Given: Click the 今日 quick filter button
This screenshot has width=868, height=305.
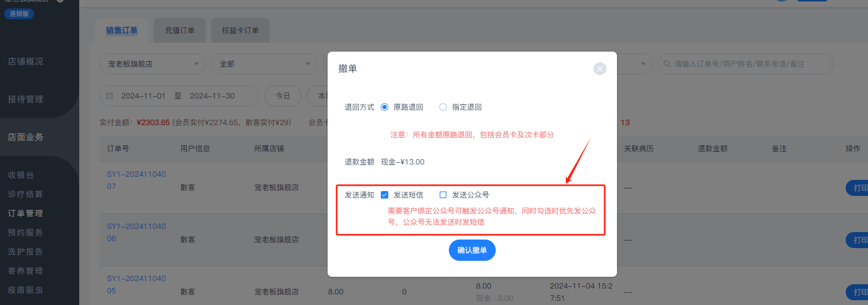Looking at the screenshot, I should [283, 96].
